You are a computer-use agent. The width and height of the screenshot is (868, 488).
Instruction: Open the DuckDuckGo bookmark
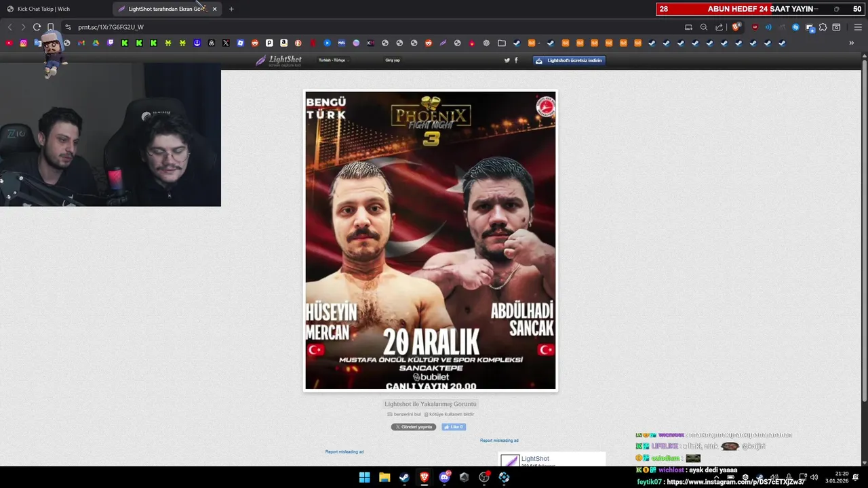298,43
